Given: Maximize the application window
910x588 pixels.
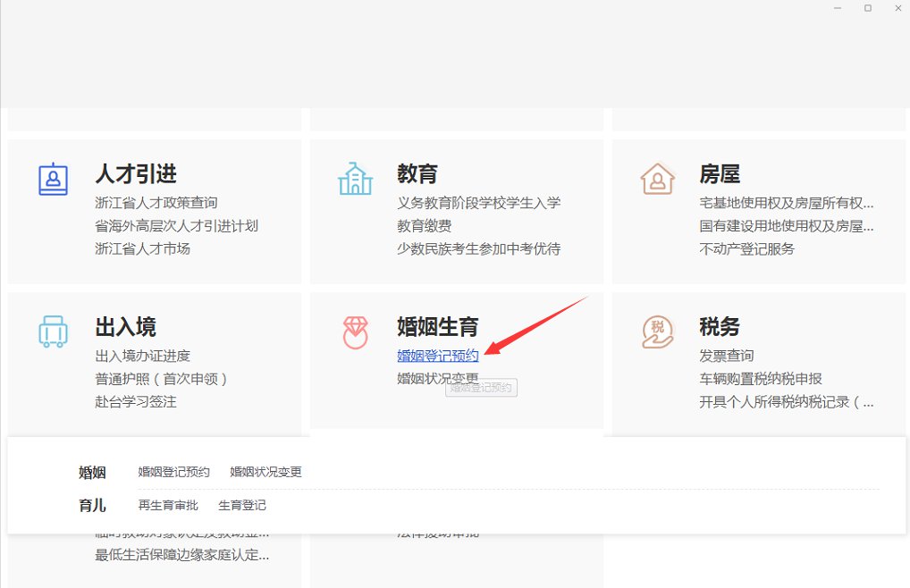Looking at the screenshot, I should (867, 8).
